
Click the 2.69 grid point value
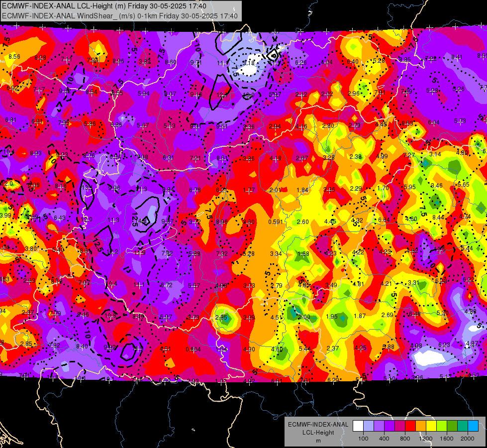pos(388,315)
